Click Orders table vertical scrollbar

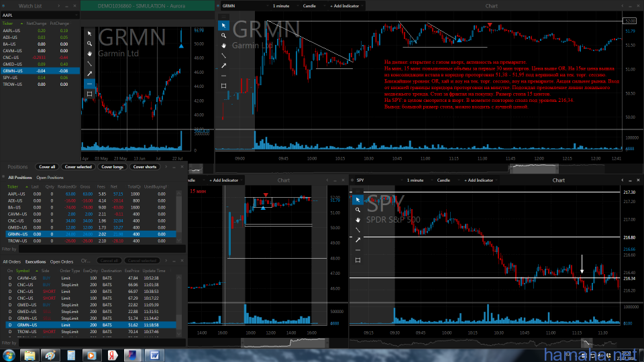(x=179, y=306)
